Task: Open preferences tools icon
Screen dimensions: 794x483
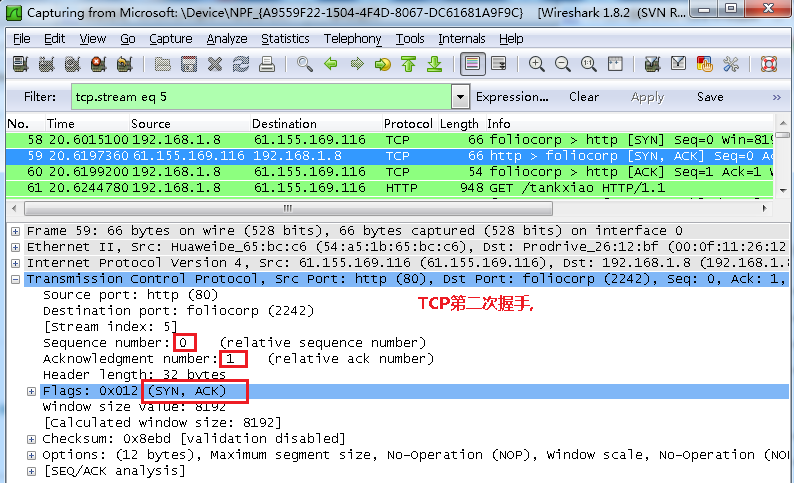Action: tap(731, 64)
